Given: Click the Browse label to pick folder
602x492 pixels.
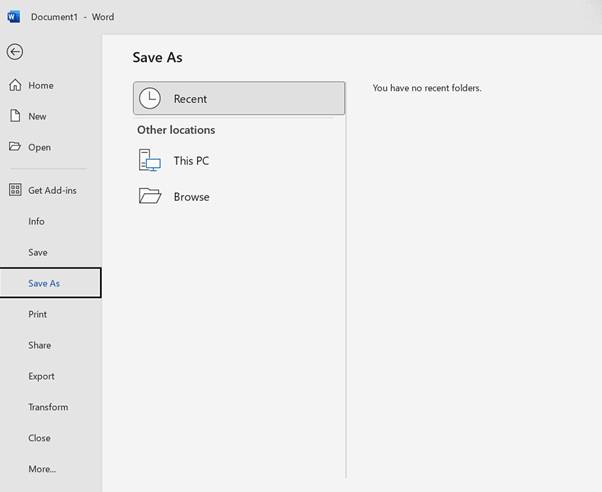Looking at the screenshot, I should [191, 197].
